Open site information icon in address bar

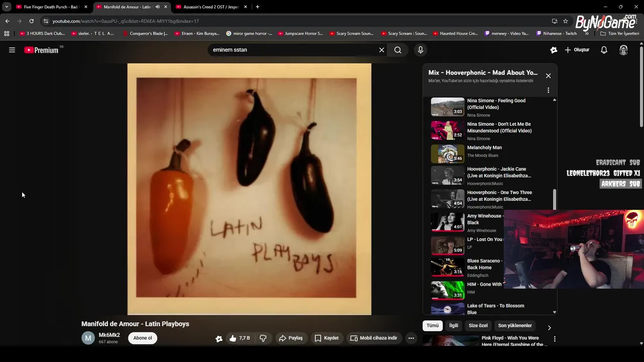[46, 21]
